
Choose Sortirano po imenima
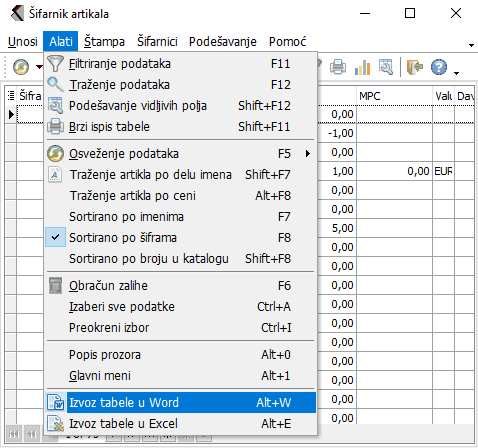(180, 216)
